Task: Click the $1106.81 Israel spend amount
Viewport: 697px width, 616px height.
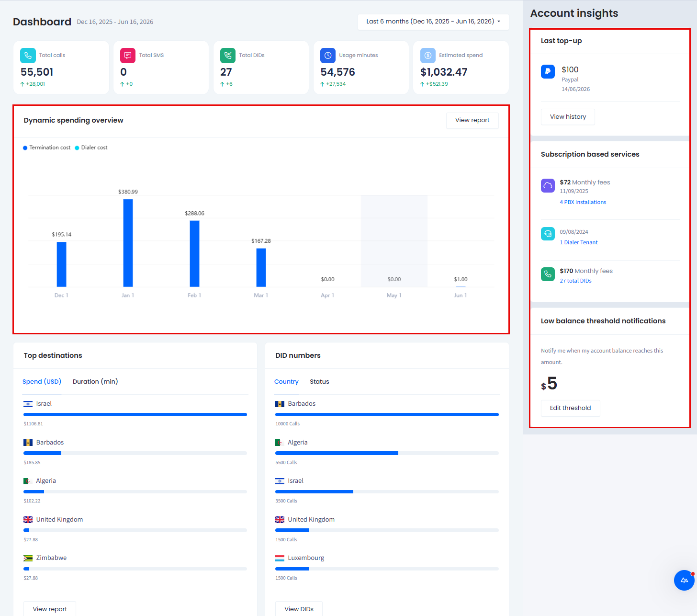Action: tap(33, 424)
